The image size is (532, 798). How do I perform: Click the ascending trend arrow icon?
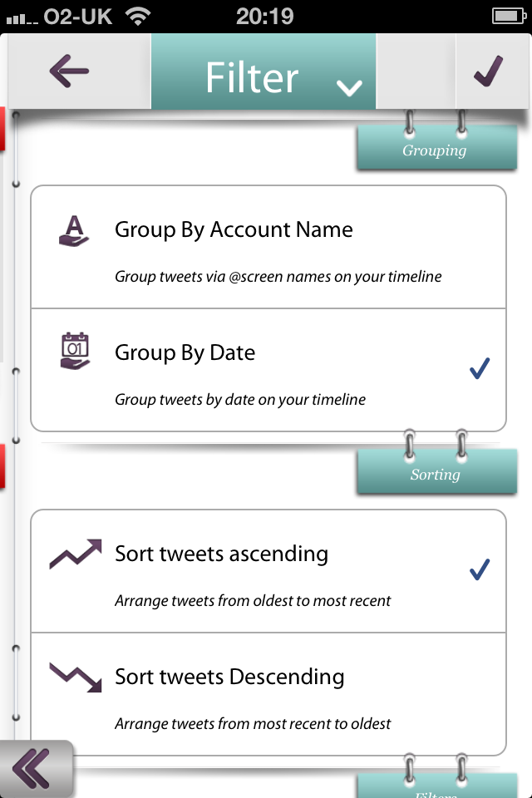pyautogui.click(x=76, y=554)
